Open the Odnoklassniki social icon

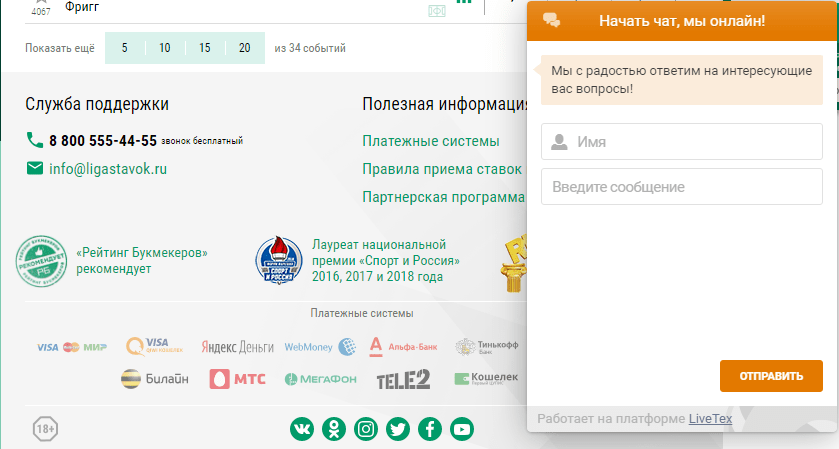[334, 429]
